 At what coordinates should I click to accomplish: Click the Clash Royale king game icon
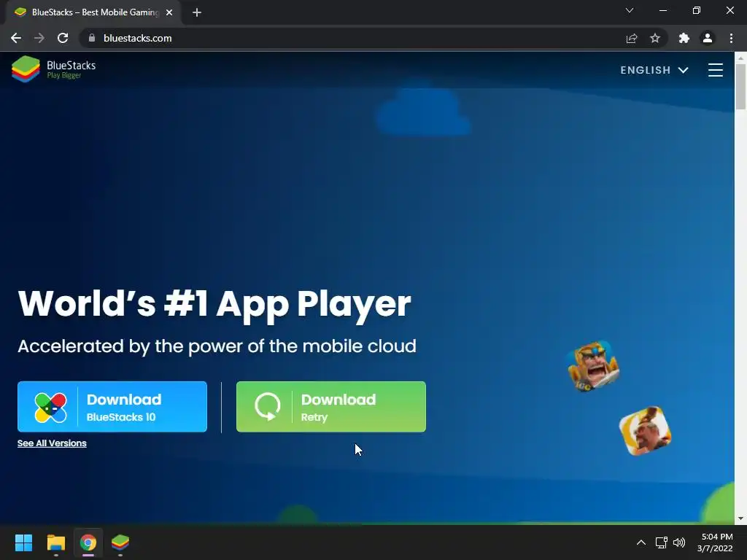click(645, 430)
